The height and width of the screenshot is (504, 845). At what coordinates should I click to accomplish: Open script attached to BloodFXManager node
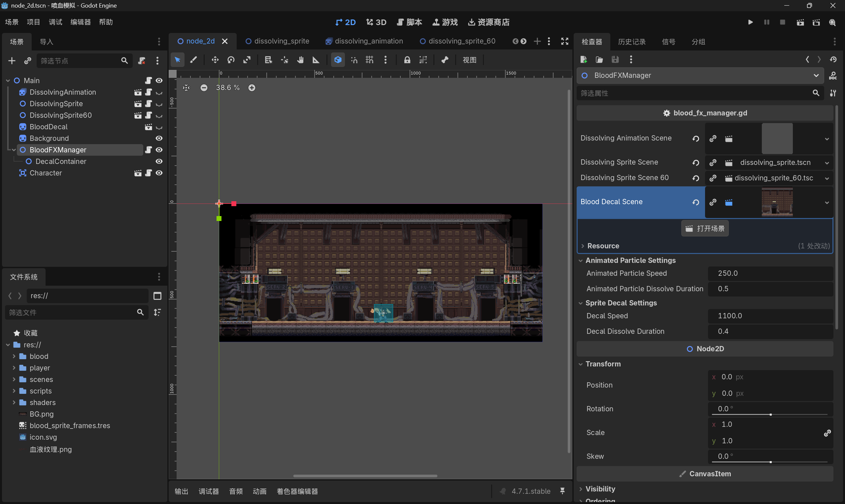click(149, 150)
